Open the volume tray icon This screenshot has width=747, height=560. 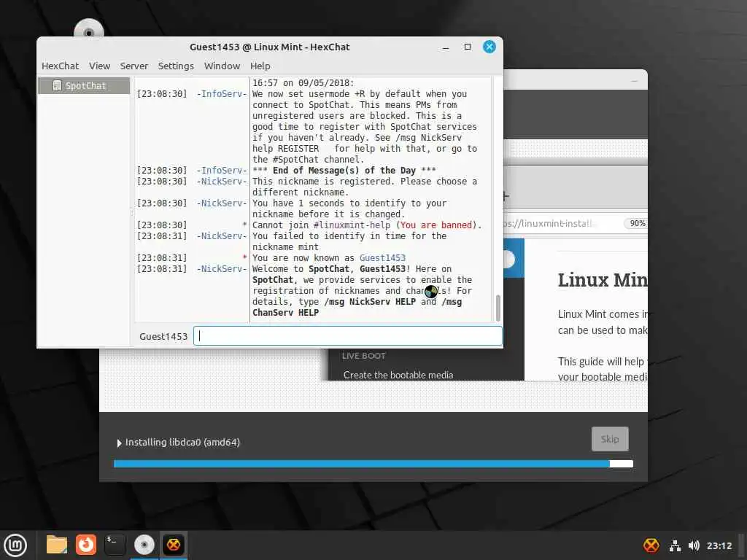[x=694, y=545]
